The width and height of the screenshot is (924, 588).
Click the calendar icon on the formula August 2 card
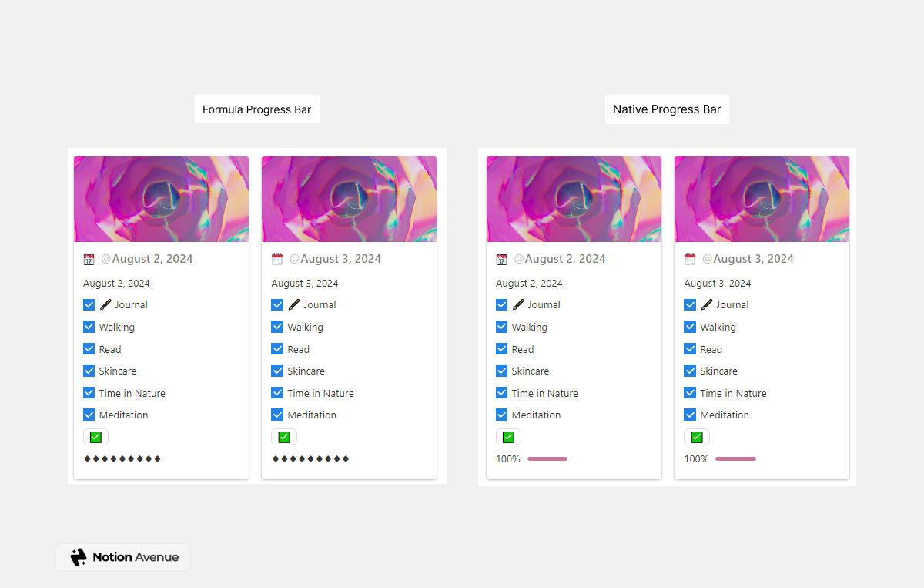89,259
